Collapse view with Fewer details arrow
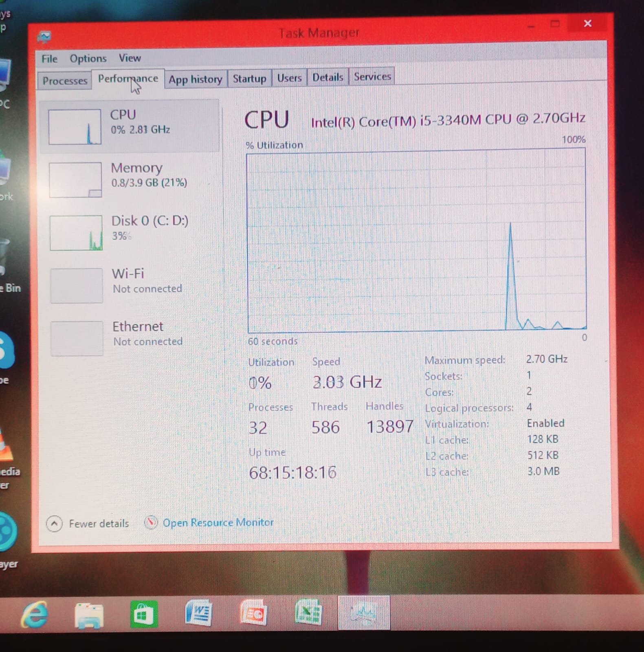Screen dimensions: 644x652 pyautogui.click(x=54, y=524)
